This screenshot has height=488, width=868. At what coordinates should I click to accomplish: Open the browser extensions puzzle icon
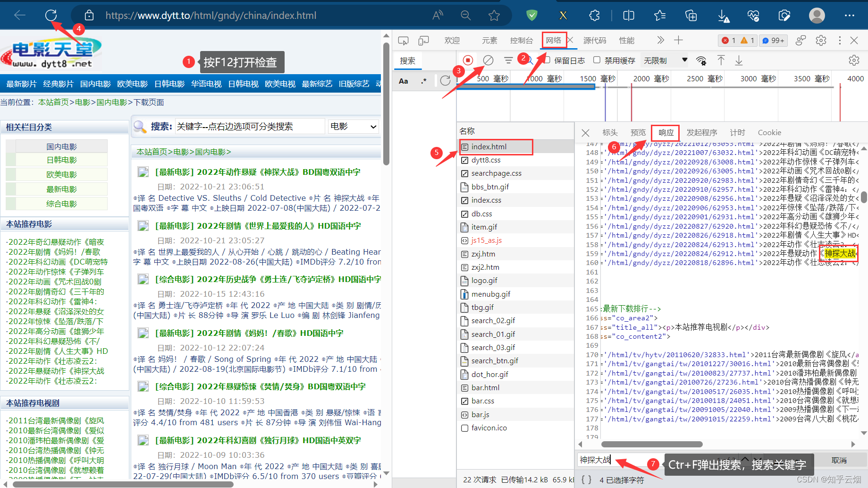[x=595, y=16]
